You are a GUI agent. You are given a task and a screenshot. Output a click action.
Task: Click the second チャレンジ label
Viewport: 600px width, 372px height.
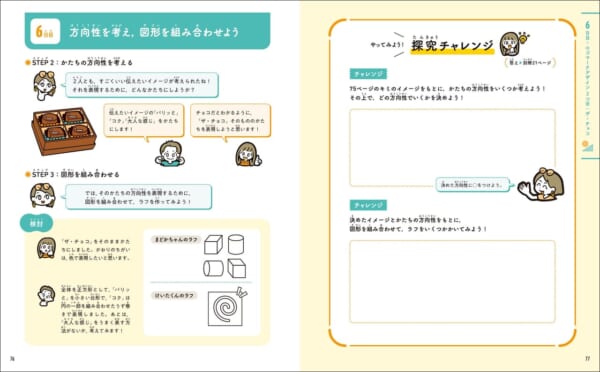368,205
